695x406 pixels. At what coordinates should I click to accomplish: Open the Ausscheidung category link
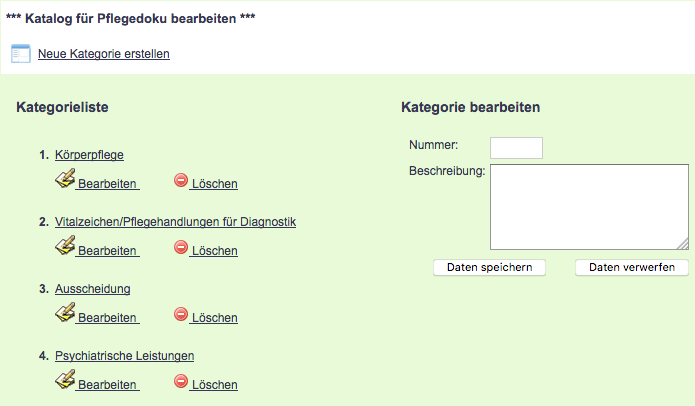(92, 289)
